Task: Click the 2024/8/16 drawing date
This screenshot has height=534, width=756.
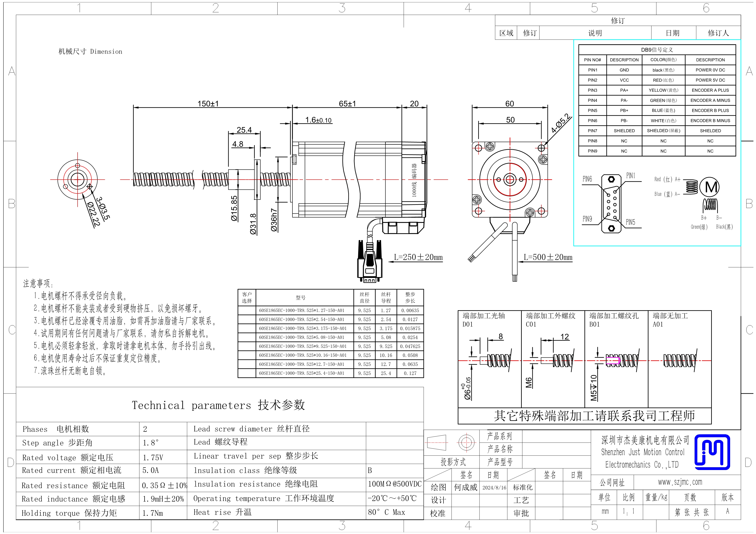Action: (x=494, y=488)
